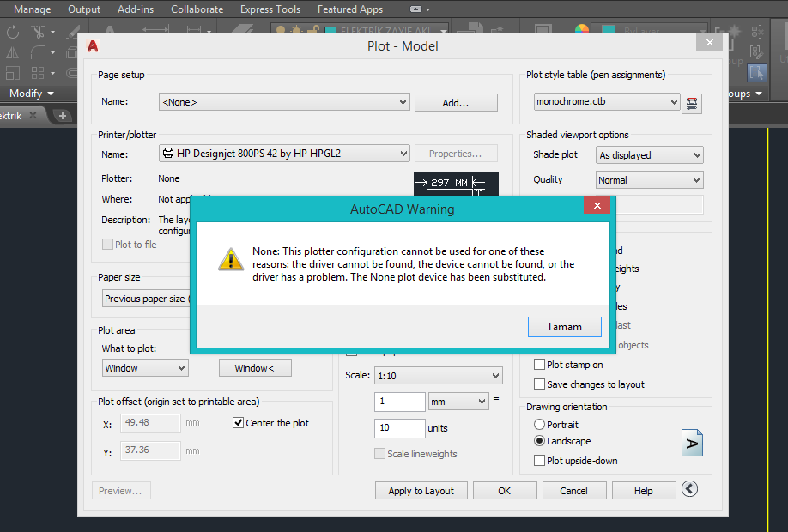
Task: Select the Array tool
Action: point(37,72)
